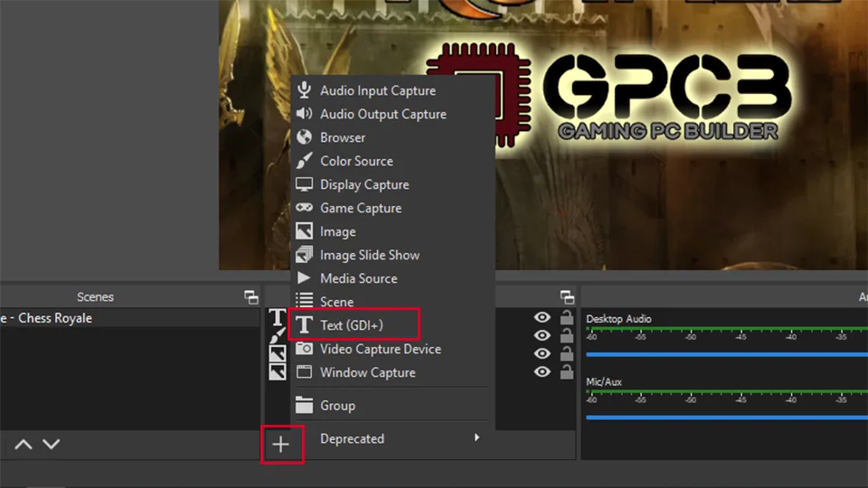Image resolution: width=868 pixels, height=488 pixels.
Task: Toggle visibility of the second source eye
Action: (542, 335)
